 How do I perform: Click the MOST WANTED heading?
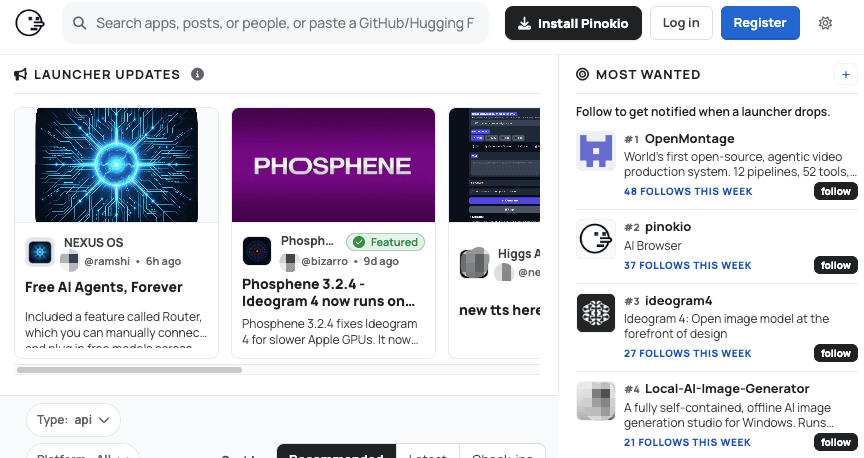click(648, 74)
